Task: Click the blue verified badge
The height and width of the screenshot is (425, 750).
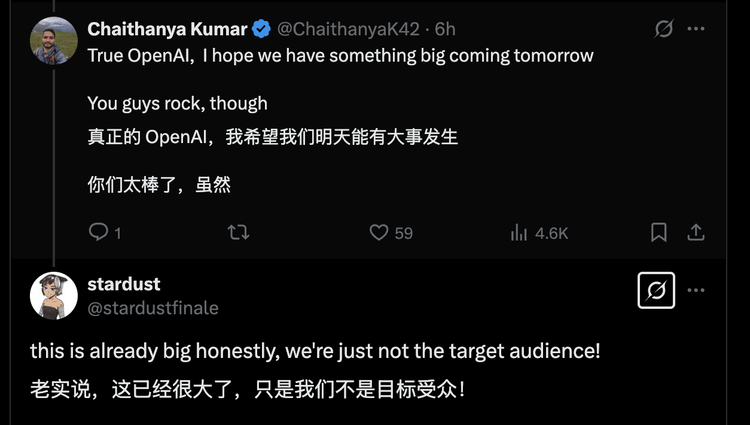Action: (x=261, y=29)
